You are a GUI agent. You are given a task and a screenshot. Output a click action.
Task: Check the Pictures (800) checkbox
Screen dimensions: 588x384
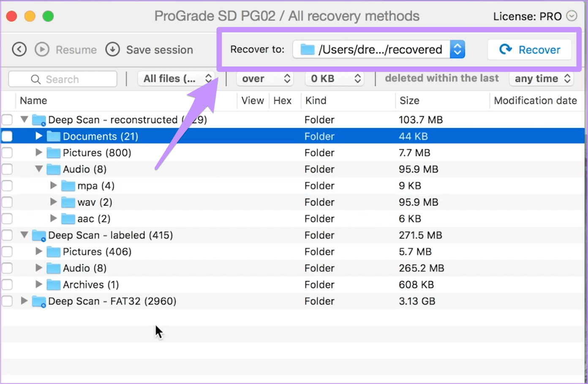7,153
